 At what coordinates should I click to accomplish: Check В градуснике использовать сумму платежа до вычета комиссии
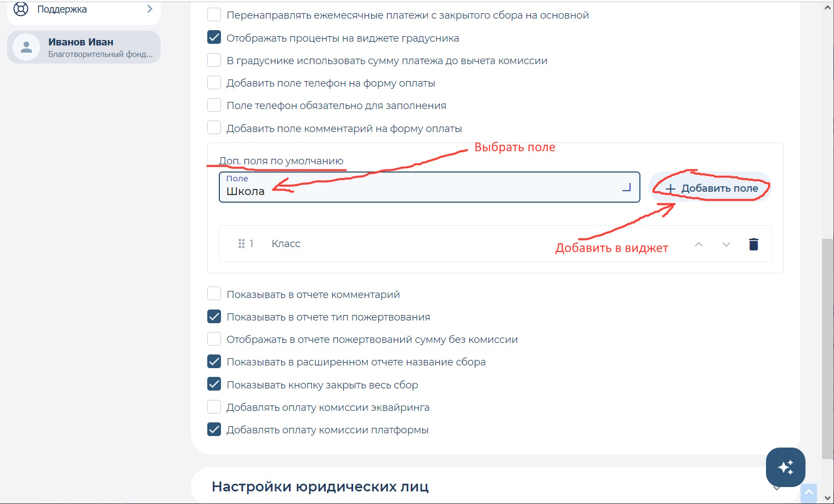(214, 60)
